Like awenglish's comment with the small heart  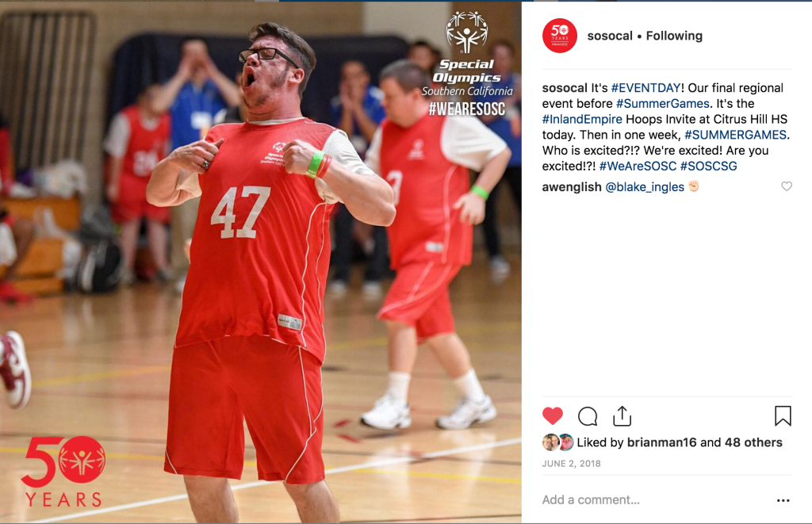point(787,186)
